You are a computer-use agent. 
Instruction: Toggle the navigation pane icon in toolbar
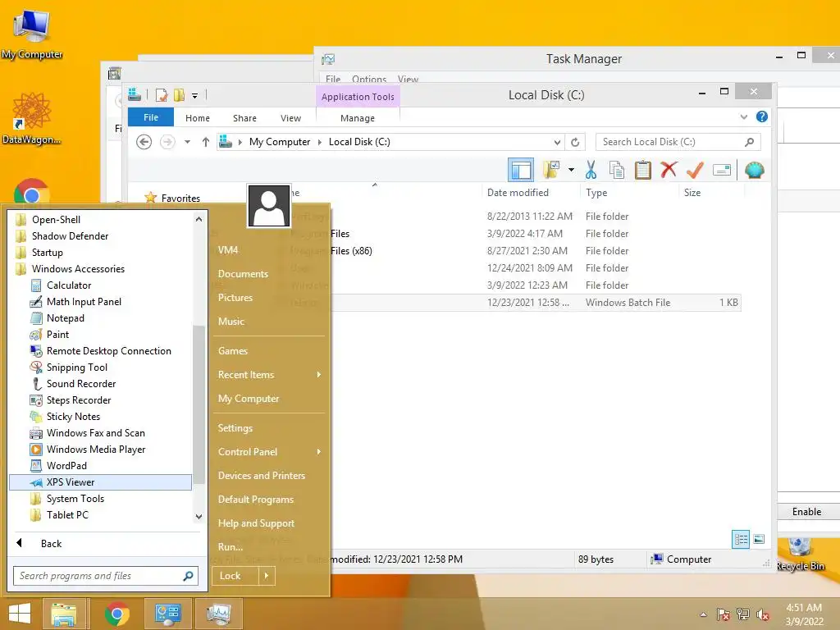tap(521, 171)
